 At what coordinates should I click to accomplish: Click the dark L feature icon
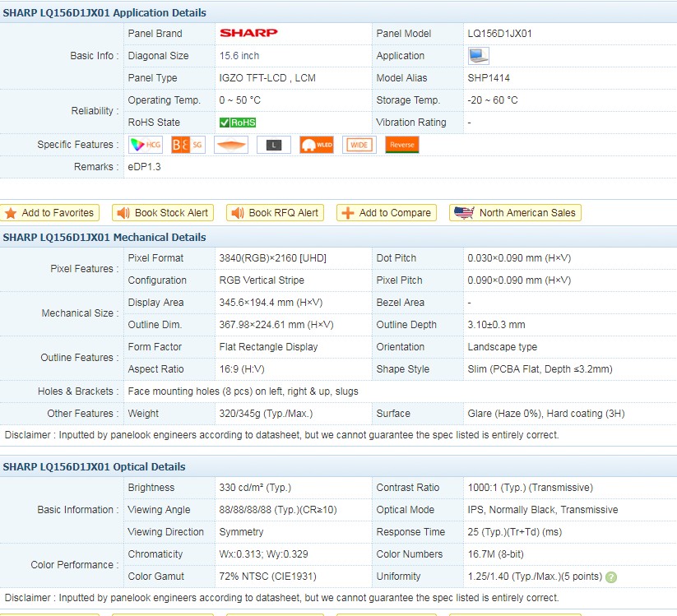(274, 145)
